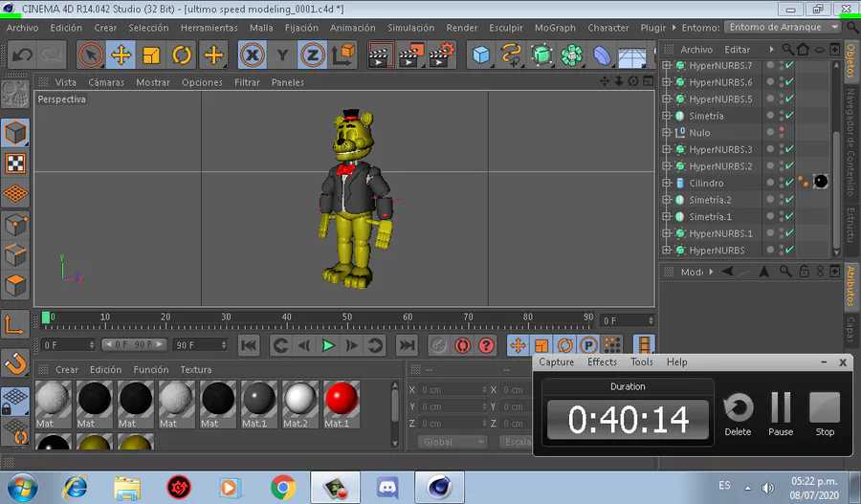Record active objects red keyframe button
The image size is (861, 504).
pos(438,345)
